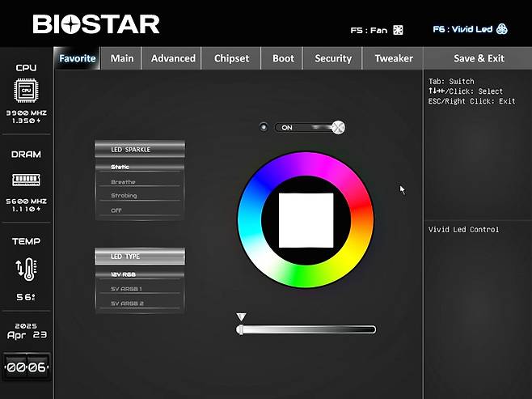Switch to the Advanced tab
Screen dimensions: 532x399
(173, 58)
